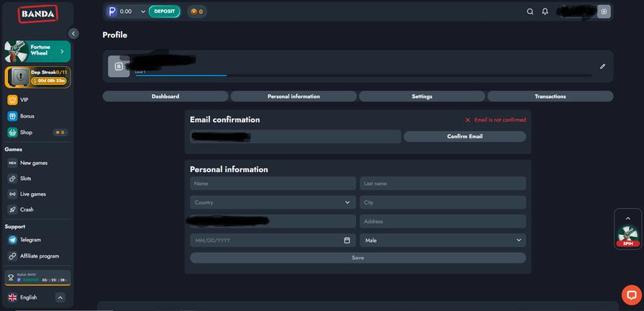Collapse the left sidebar
This screenshot has height=311, width=644.
(x=73, y=33)
